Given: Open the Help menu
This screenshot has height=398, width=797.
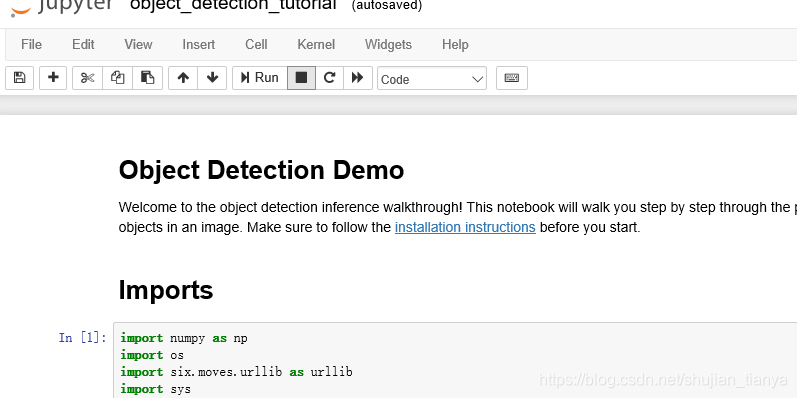Looking at the screenshot, I should pyautogui.click(x=455, y=45).
